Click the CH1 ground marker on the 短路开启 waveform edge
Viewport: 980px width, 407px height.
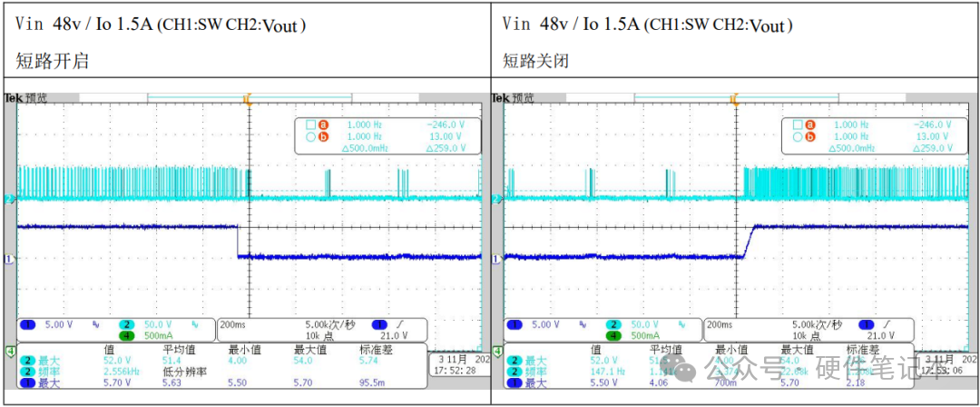9,257
